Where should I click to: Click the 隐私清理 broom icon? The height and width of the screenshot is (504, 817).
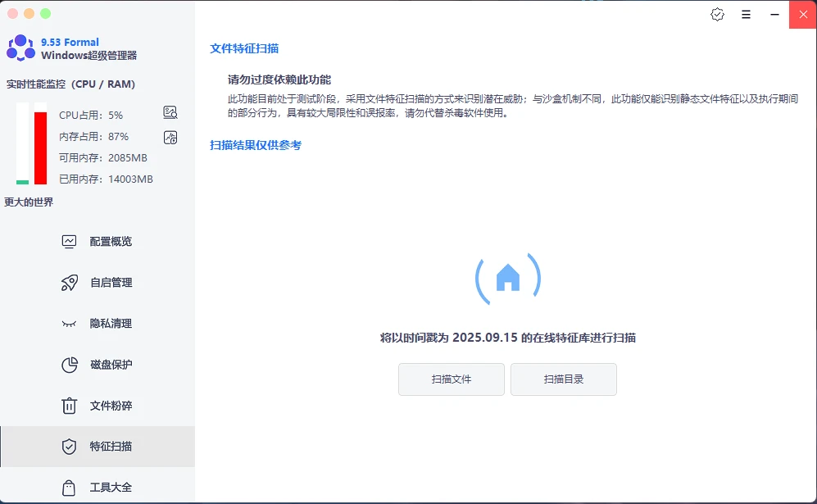70,323
